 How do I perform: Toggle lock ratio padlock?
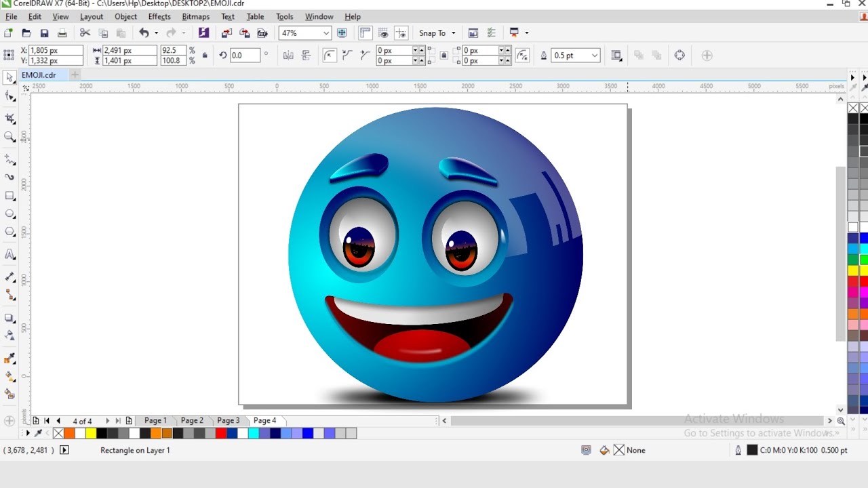(205, 56)
